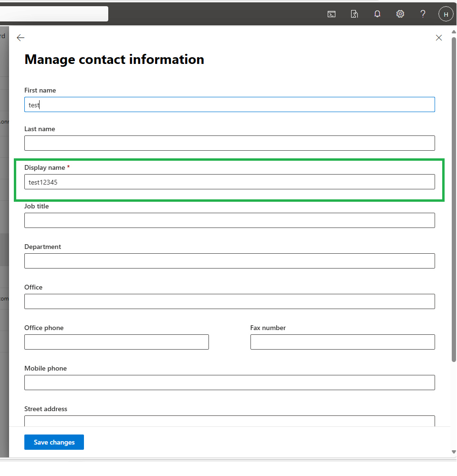Click the panel's vertical scrollbar thumb
Screen dimensions: 457x476
(x=454, y=199)
